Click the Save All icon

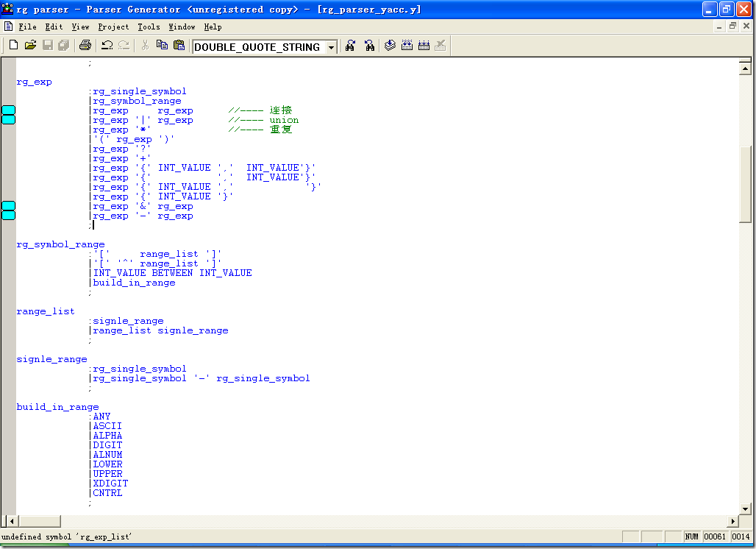(64, 46)
